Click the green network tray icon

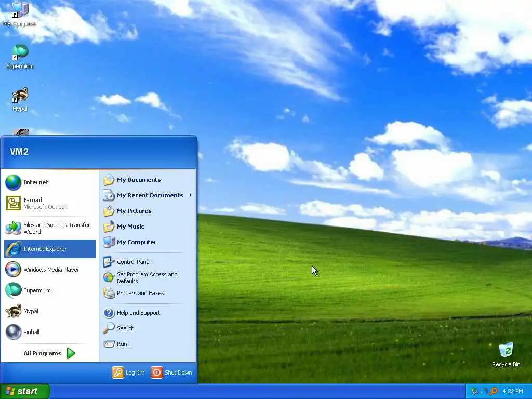(x=474, y=391)
